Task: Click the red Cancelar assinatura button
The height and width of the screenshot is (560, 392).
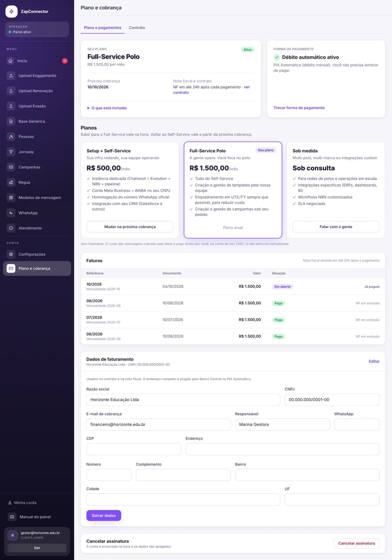Action: click(x=356, y=543)
